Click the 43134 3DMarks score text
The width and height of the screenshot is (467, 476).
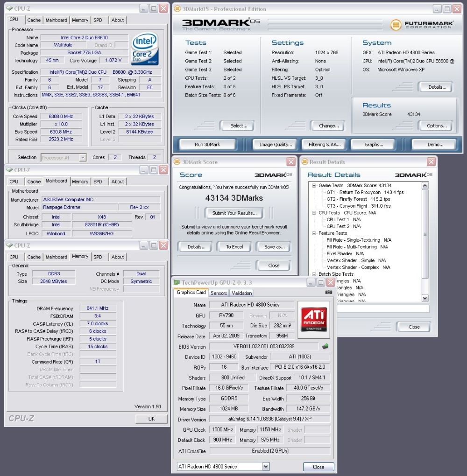234,198
